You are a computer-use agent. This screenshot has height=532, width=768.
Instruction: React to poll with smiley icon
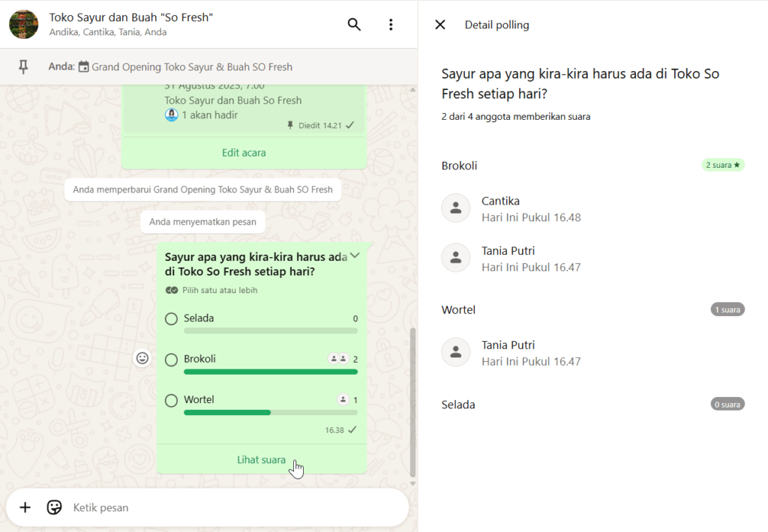tap(142, 358)
